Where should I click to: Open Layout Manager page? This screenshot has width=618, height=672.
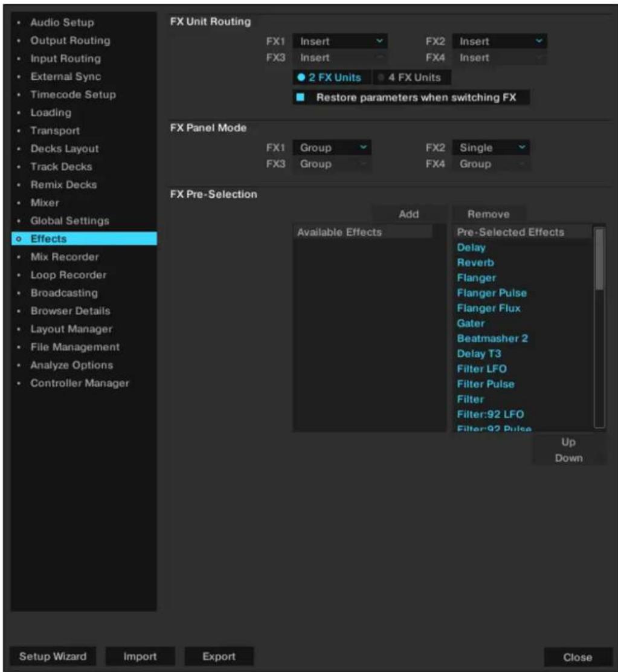pos(84,329)
